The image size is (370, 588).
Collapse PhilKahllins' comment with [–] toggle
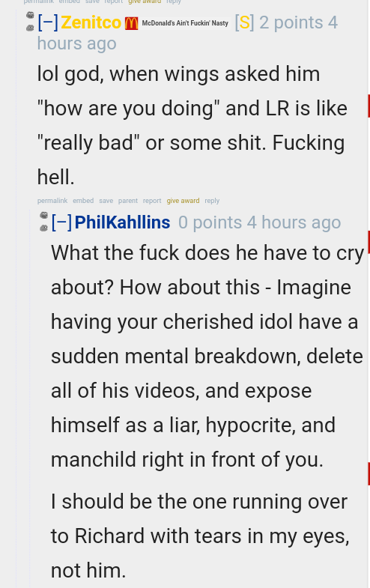point(61,222)
